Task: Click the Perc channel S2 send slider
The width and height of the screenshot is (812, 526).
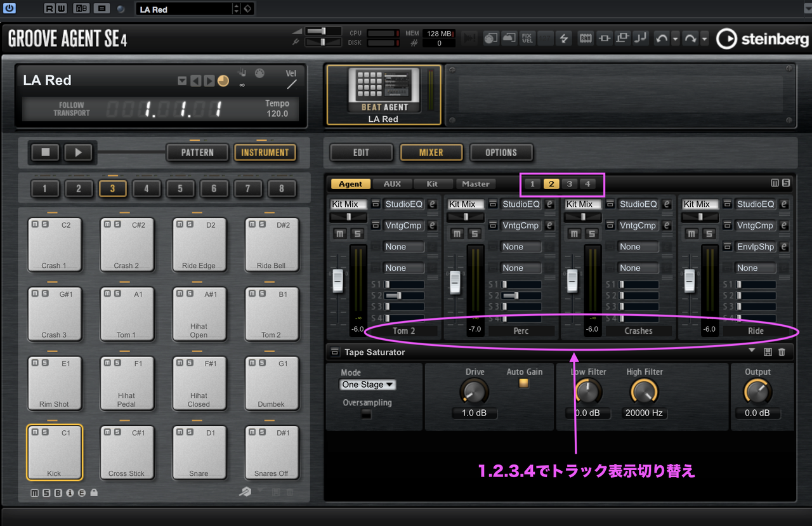Action: coord(521,295)
